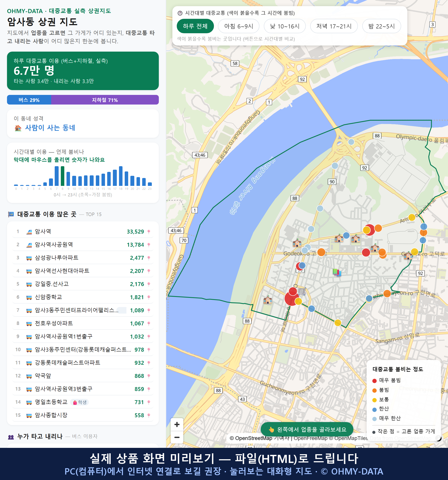Click the subway icon beside 암사역사공원역
Image resolution: width=448 pixels, height=480 pixels.
coord(29,245)
